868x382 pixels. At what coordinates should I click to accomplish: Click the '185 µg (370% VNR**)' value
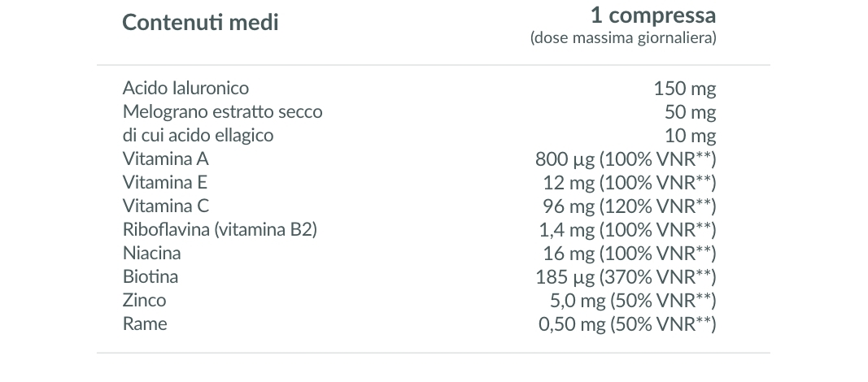pos(626,277)
